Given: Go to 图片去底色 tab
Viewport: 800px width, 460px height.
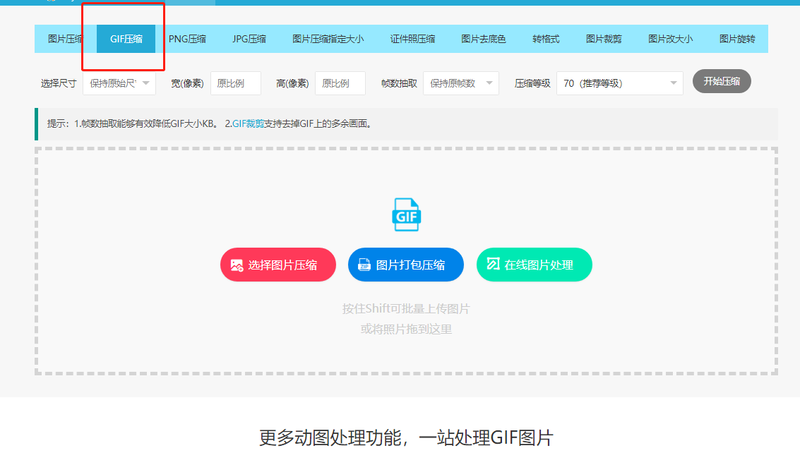Looking at the screenshot, I should (483, 39).
